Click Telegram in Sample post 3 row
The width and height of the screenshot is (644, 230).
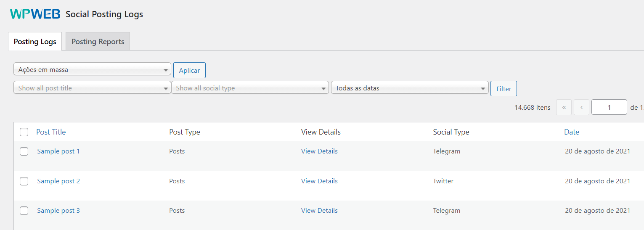click(447, 211)
